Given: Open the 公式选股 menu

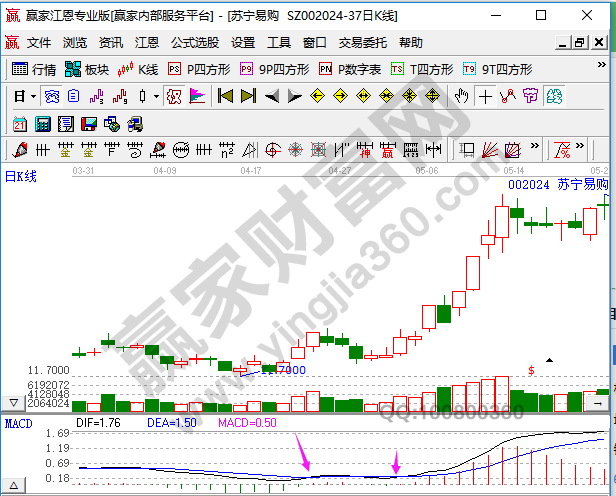Looking at the screenshot, I should pyautogui.click(x=195, y=43).
